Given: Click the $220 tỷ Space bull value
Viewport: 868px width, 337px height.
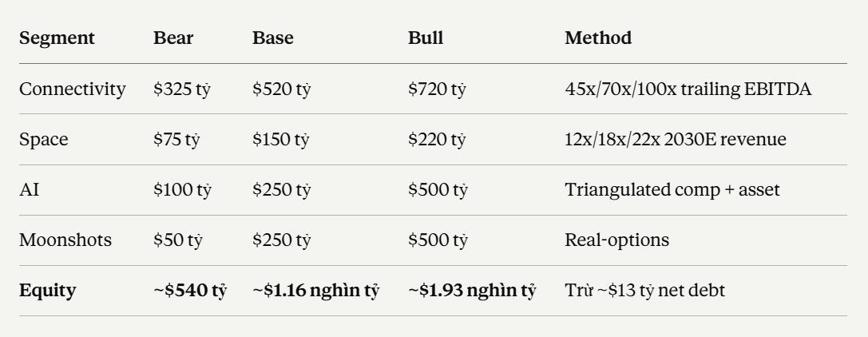Looking at the screenshot, I should [x=437, y=140].
